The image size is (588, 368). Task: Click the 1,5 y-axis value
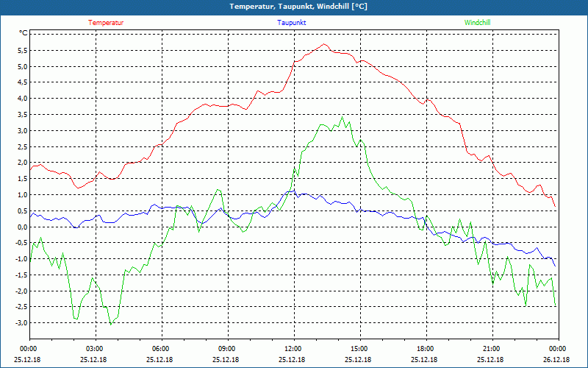[x=24, y=179]
